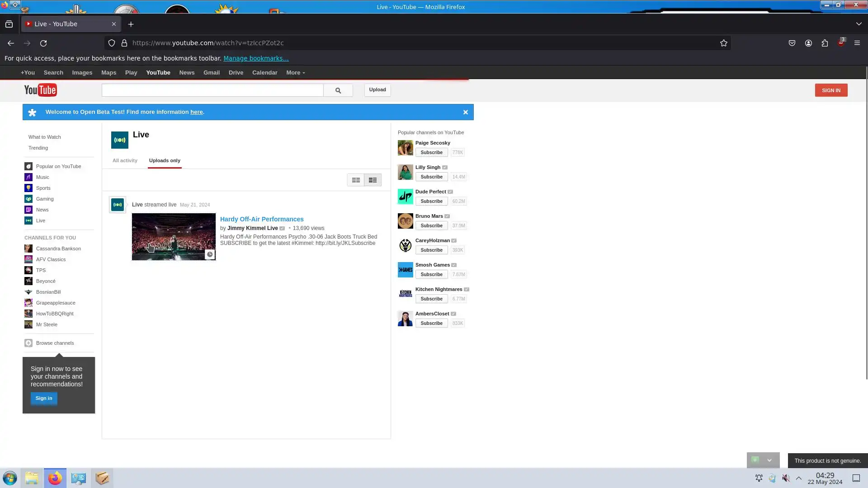
Task: Expand the More dropdown in Google bar
Action: 295,73
